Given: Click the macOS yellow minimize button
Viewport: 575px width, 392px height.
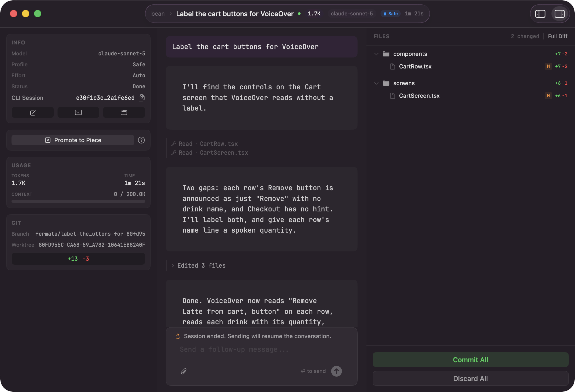Looking at the screenshot, I should click(26, 14).
